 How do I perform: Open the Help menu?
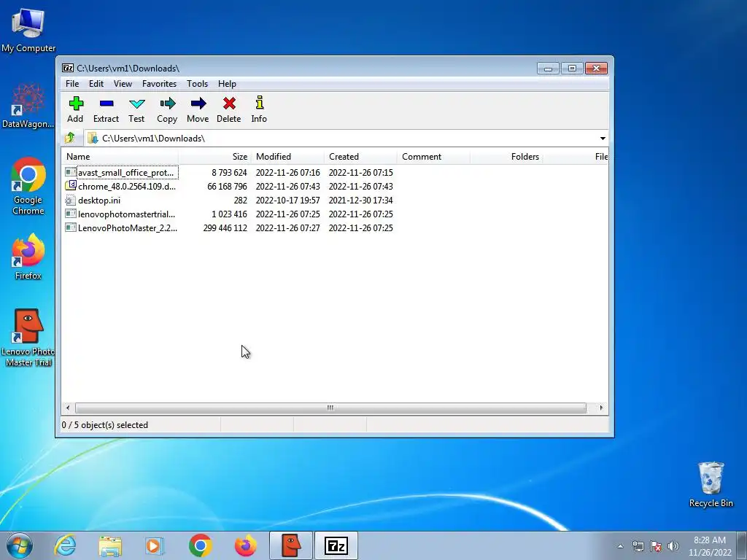(228, 84)
